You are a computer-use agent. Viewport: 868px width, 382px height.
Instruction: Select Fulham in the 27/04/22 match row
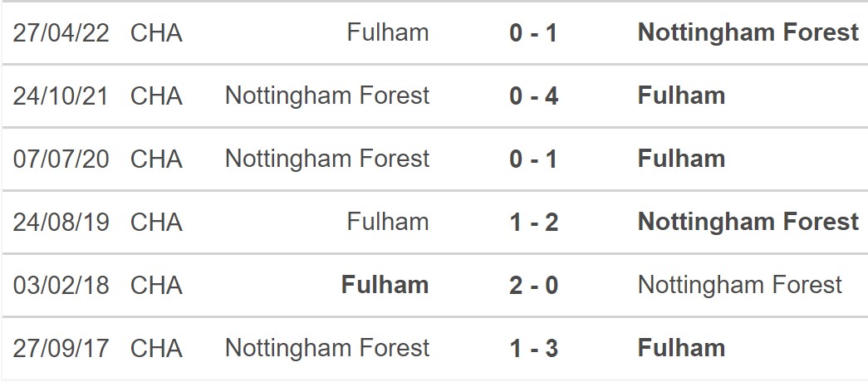388,32
